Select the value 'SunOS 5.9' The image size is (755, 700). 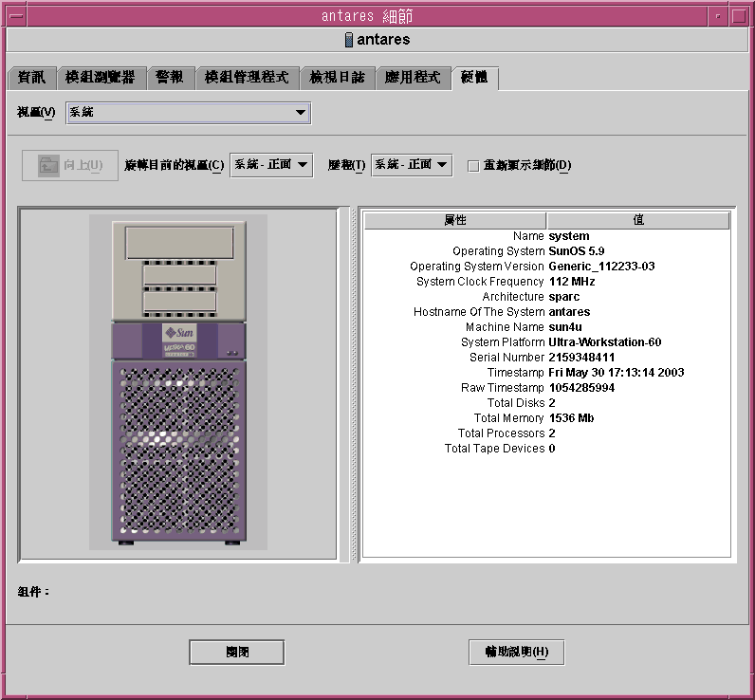577,250
